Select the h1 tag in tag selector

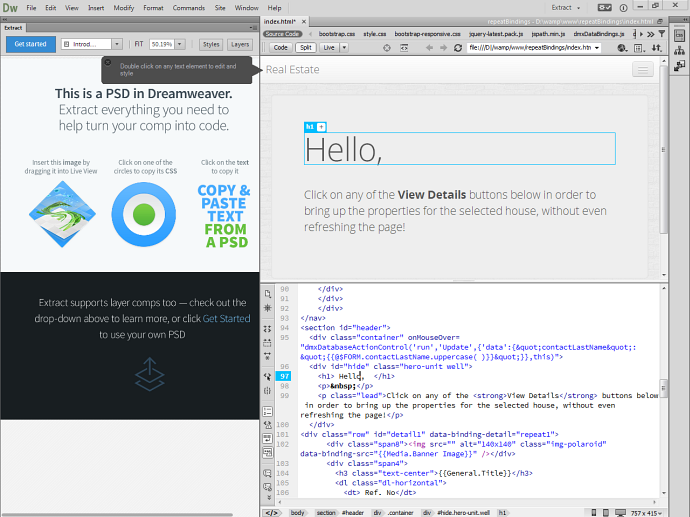502,513
